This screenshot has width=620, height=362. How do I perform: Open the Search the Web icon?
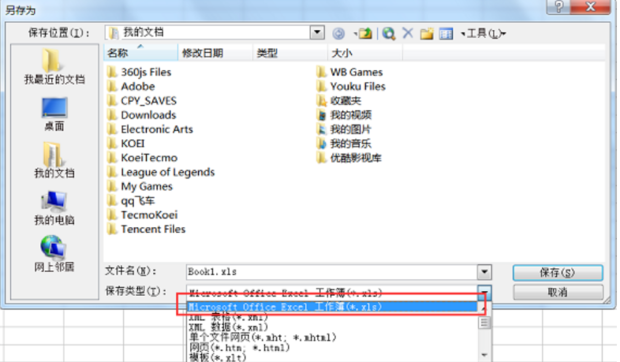(x=389, y=34)
